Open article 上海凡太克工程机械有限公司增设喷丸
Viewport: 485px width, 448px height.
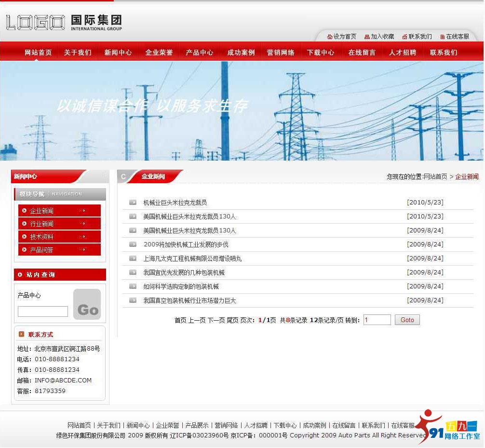click(192, 258)
